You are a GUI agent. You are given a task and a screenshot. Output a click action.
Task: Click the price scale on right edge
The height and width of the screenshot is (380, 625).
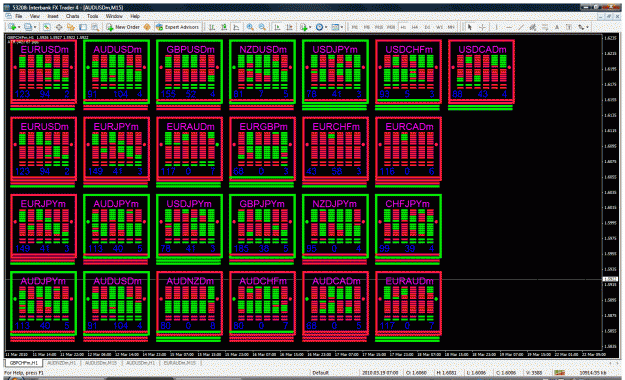[x=611, y=193]
